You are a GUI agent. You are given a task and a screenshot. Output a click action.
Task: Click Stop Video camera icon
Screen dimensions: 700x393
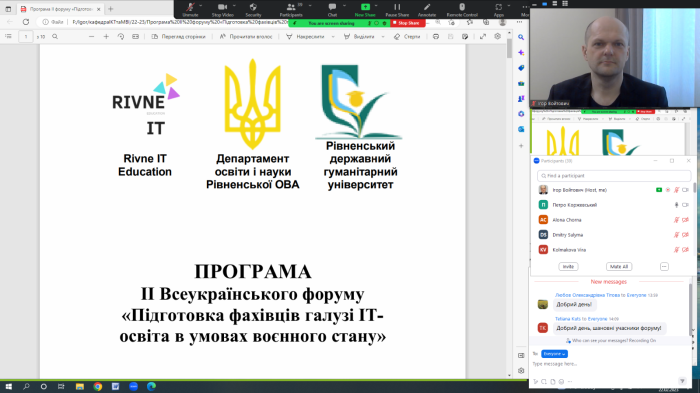point(222,7)
